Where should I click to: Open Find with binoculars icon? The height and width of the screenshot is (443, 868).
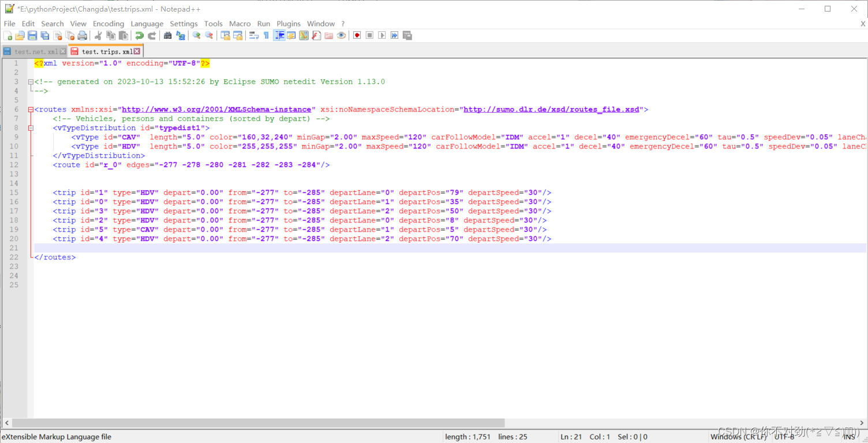pos(167,35)
